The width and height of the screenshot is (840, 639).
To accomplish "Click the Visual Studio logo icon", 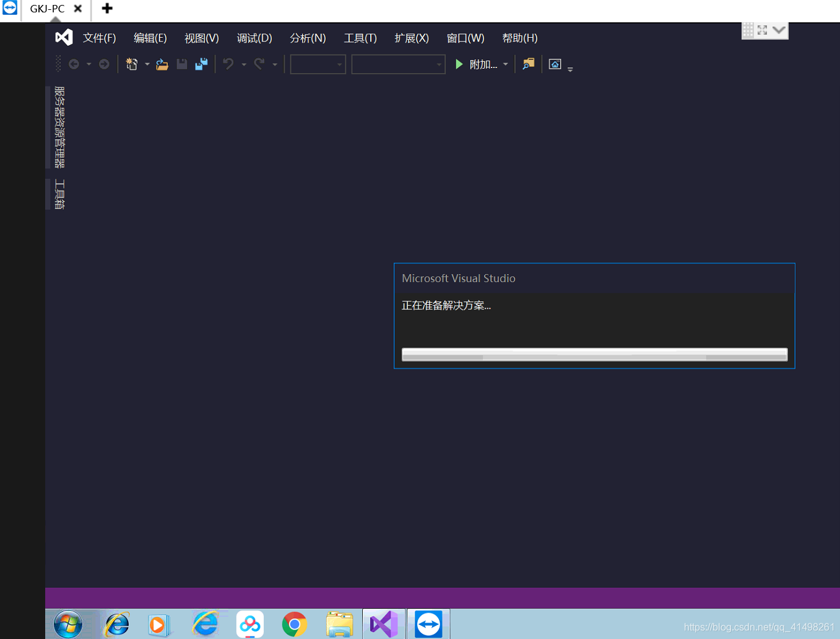I will 64,38.
